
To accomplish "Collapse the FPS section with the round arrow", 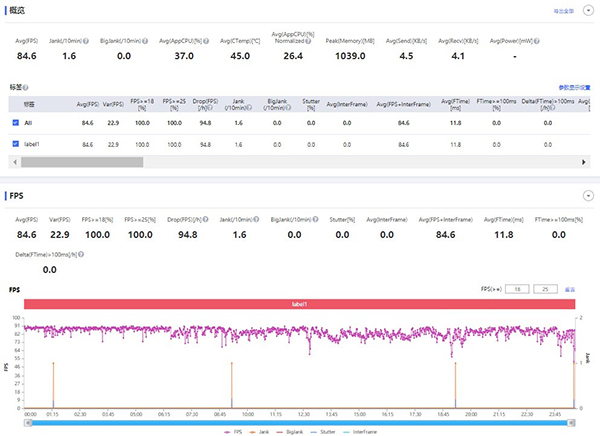I will pyautogui.click(x=589, y=196).
